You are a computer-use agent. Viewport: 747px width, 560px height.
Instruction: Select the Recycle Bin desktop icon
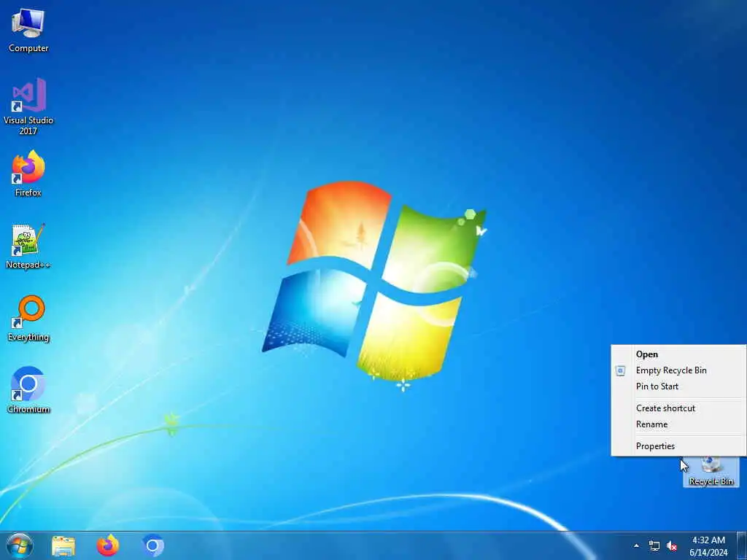pos(711,472)
